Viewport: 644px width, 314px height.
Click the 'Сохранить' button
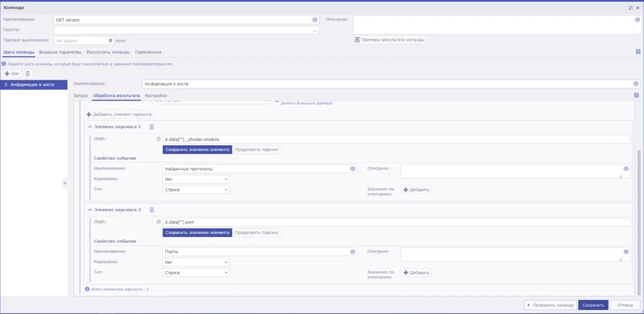pyautogui.click(x=593, y=305)
